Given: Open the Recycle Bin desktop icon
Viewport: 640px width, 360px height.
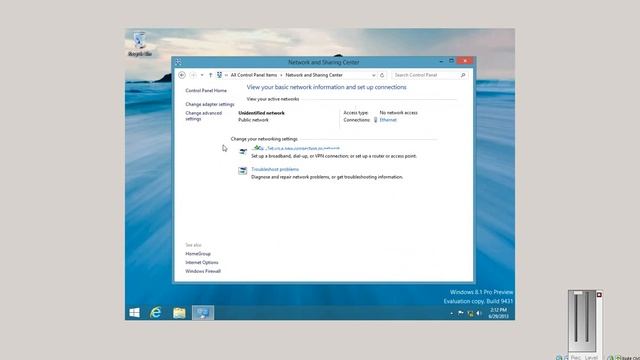Looking at the screenshot, I should [x=140, y=44].
